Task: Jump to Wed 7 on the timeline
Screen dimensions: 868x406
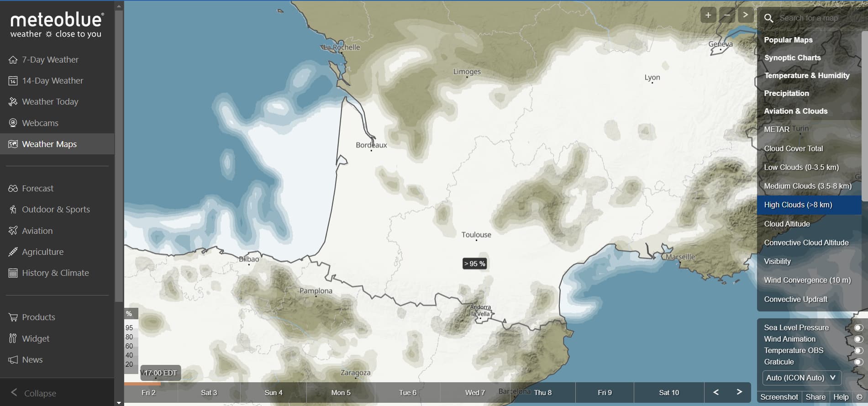Action: tap(475, 392)
